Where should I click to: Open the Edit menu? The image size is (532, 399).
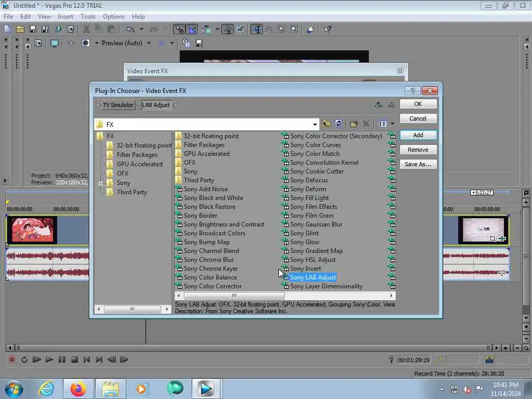click(x=25, y=16)
